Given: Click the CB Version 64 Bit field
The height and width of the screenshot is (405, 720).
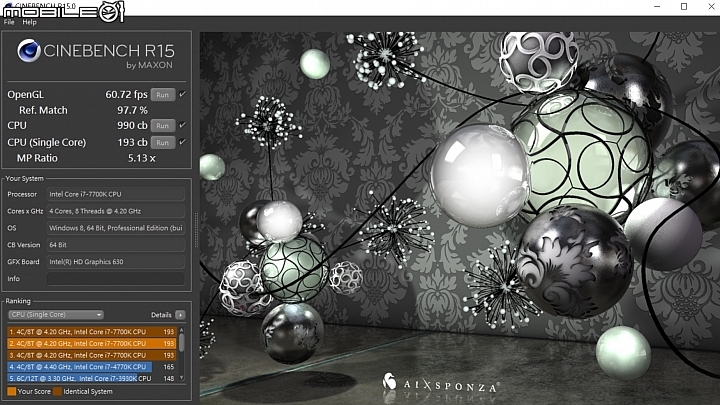Looking at the screenshot, I should (x=116, y=245).
